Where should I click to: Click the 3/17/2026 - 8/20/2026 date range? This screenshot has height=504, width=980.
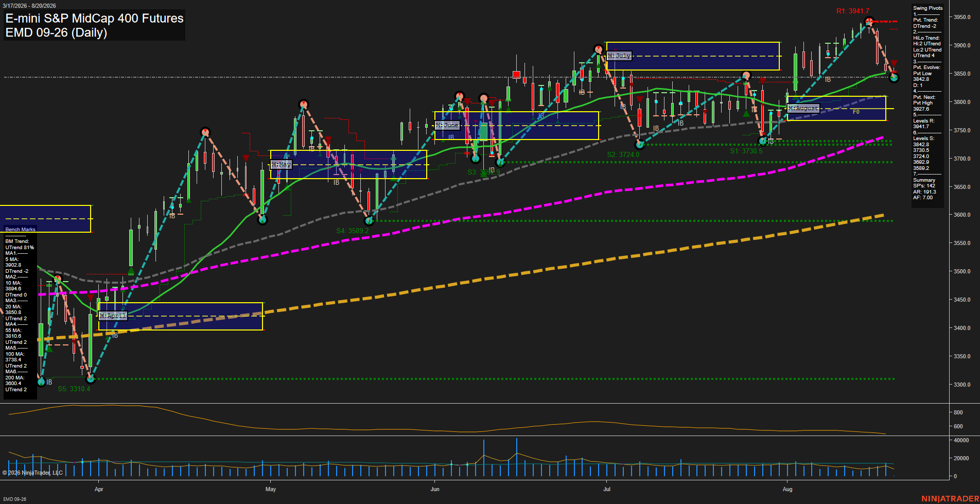tap(29, 6)
